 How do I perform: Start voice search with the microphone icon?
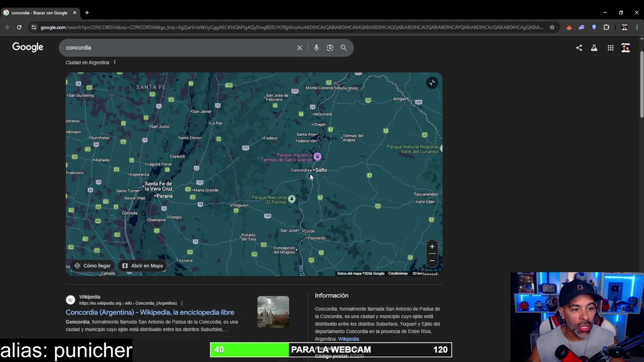(316, 48)
